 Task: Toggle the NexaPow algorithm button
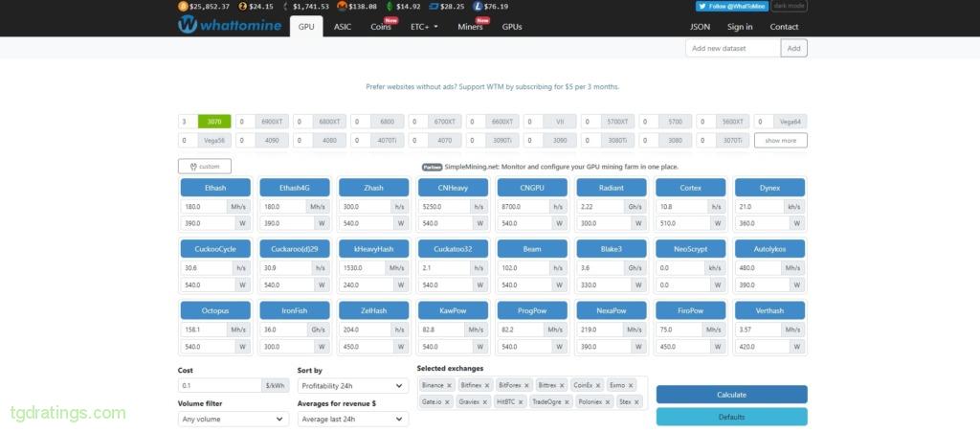point(612,310)
